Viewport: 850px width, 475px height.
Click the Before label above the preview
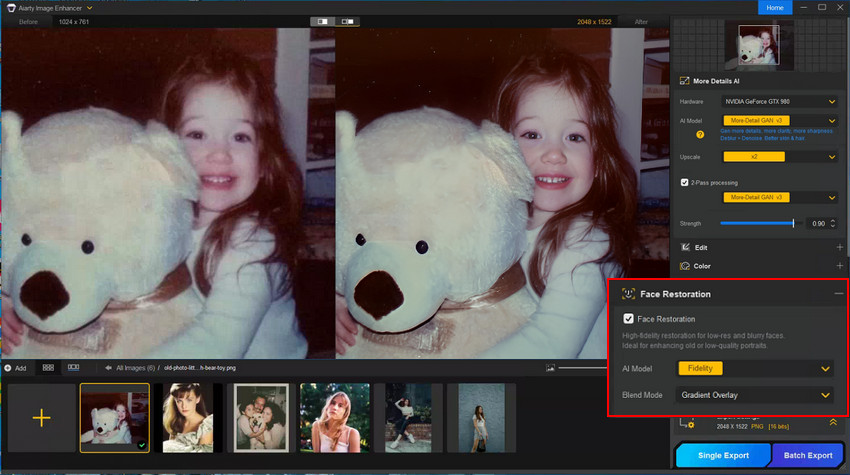(28, 22)
